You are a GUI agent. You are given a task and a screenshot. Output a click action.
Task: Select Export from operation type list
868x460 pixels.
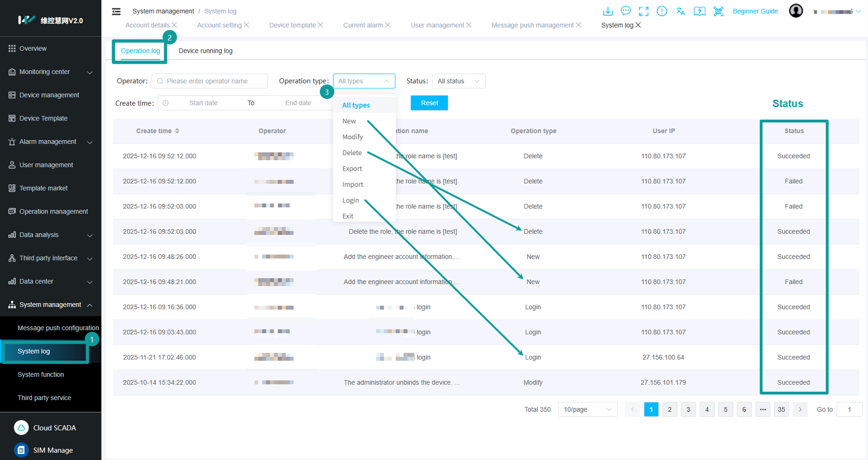(x=352, y=169)
